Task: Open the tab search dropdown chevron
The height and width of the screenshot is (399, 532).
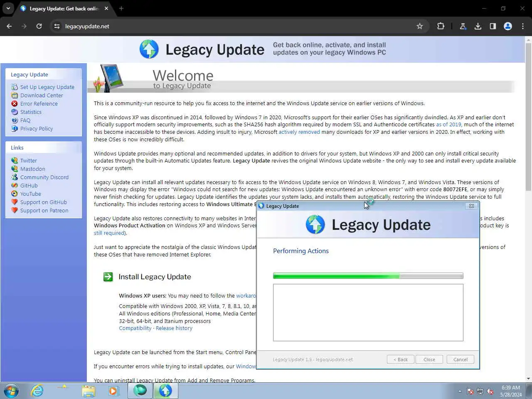Action: [x=8, y=8]
